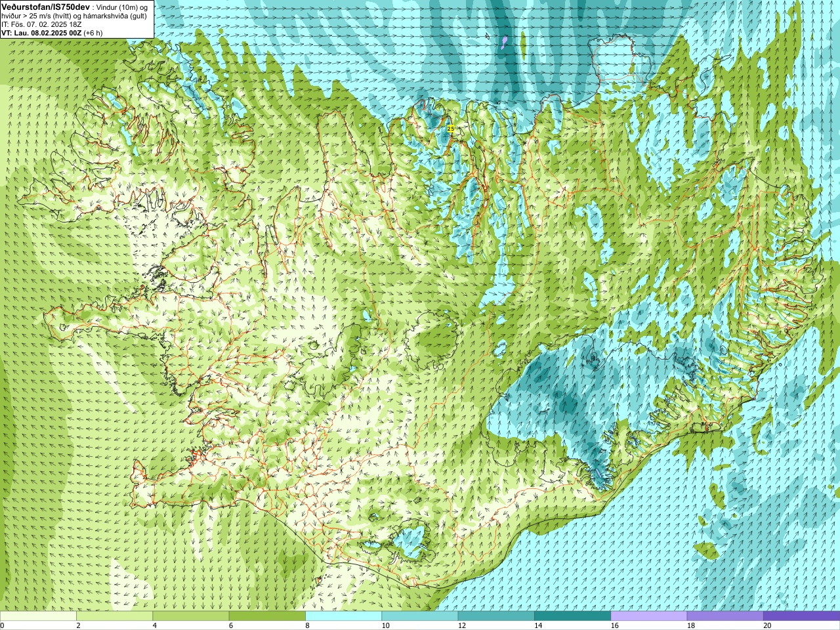Click the legend label '12'
The width and height of the screenshot is (840, 630).
coord(462,625)
